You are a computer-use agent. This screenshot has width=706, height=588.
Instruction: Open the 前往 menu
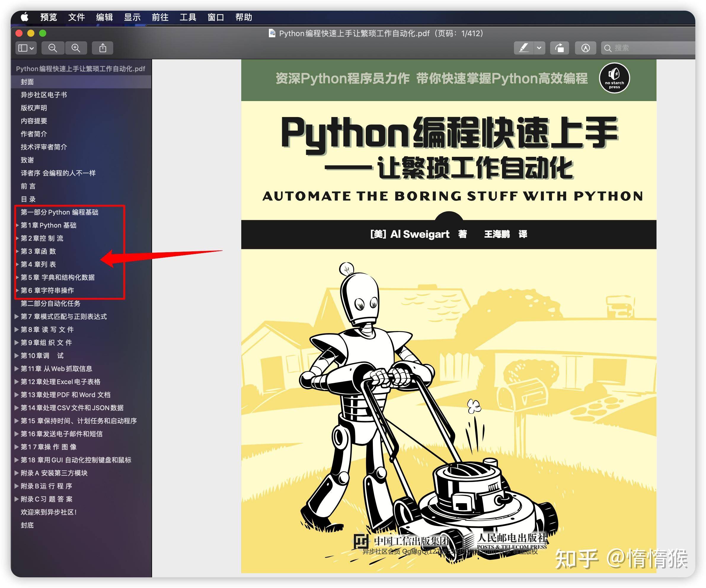click(160, 17)
